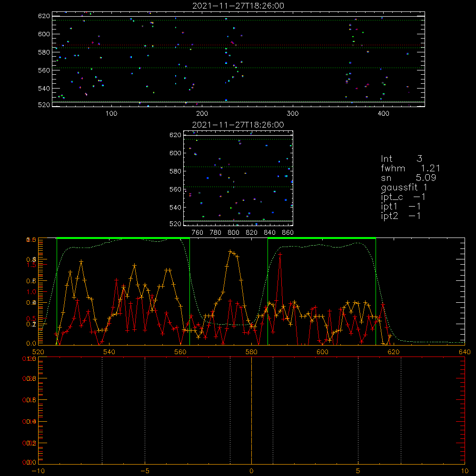Click the timestamp title of the wide scatter plot
Viewport: 476px width, 476px height.
click(238, 6)
